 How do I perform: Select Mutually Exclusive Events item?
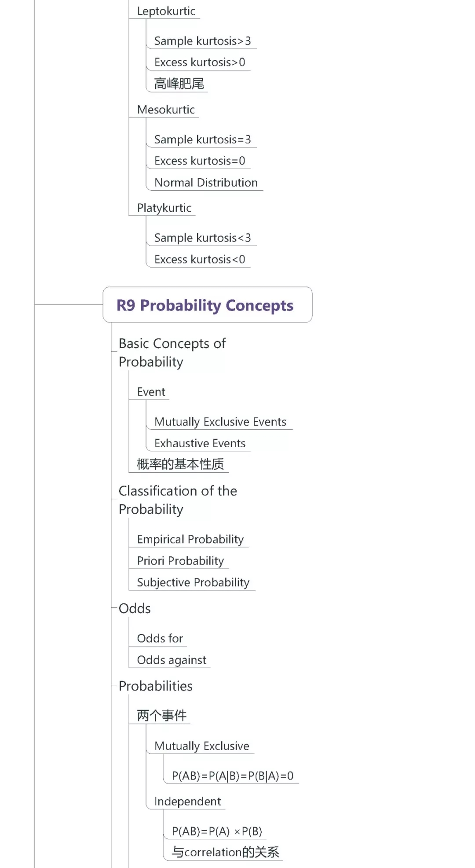pyautogui.click(x=220, y=422)
